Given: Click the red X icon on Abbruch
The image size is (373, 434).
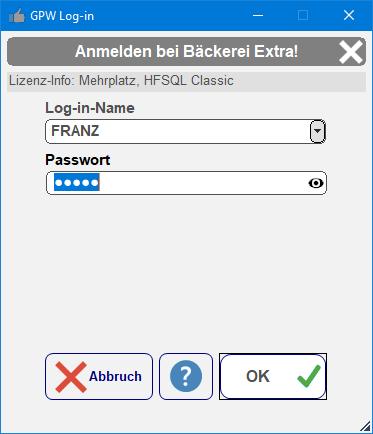Looking at the screenshot, I should (71, 377).
